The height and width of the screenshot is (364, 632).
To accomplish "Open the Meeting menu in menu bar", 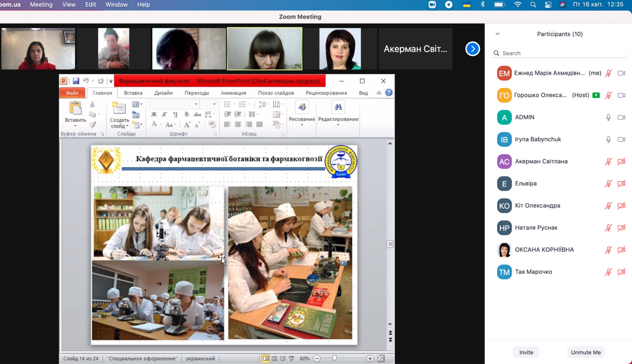I will click(x=41, y=5).
